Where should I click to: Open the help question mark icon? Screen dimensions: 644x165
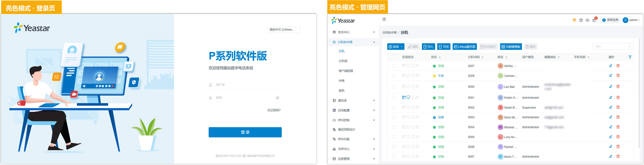(581, 20)
